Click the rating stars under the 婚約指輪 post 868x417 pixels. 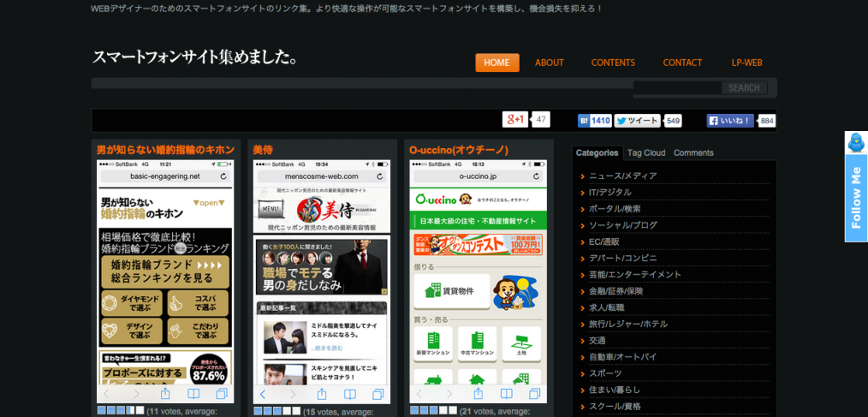click(x=121, y=410)
